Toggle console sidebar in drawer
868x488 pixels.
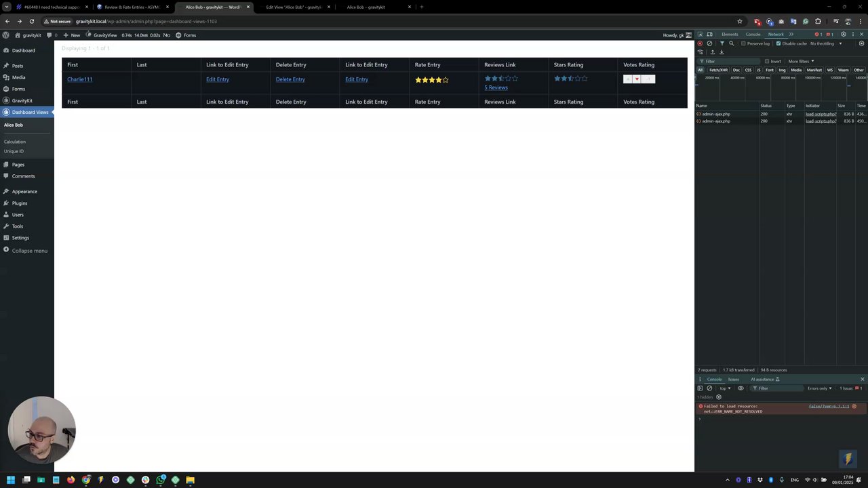pos(701,388)
